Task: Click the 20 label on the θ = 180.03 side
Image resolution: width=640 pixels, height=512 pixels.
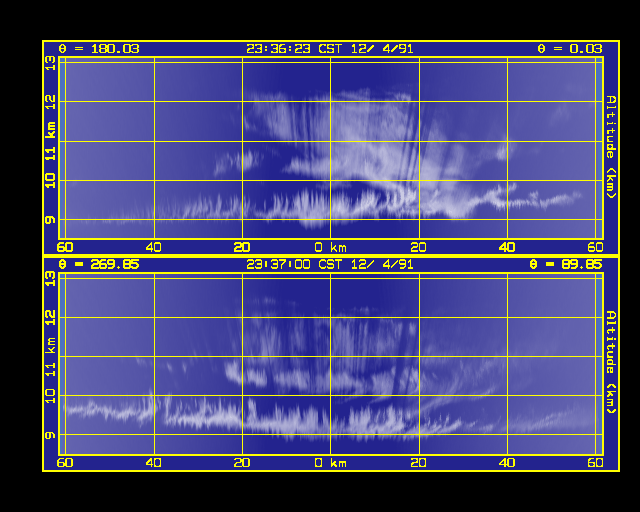Action: coord(242,247)
